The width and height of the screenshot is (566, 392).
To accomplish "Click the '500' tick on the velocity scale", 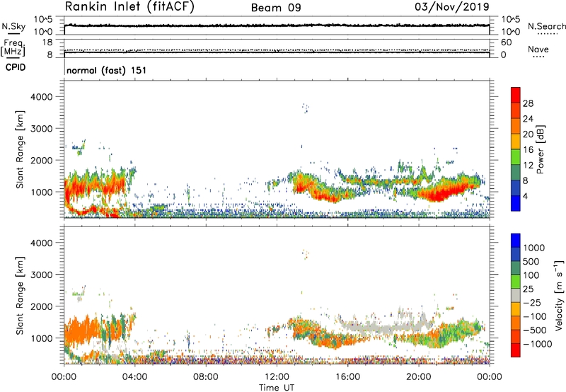I will (531, 262).
